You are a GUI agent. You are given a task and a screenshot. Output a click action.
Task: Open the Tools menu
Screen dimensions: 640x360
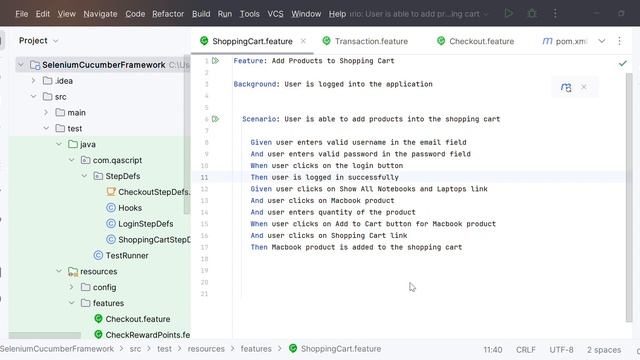(249, 14)
